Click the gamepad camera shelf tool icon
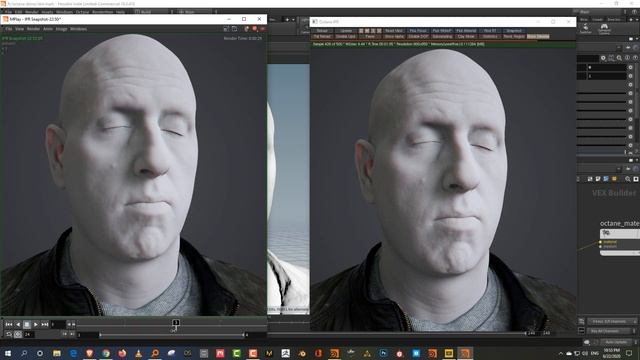 tap(604, 28)
